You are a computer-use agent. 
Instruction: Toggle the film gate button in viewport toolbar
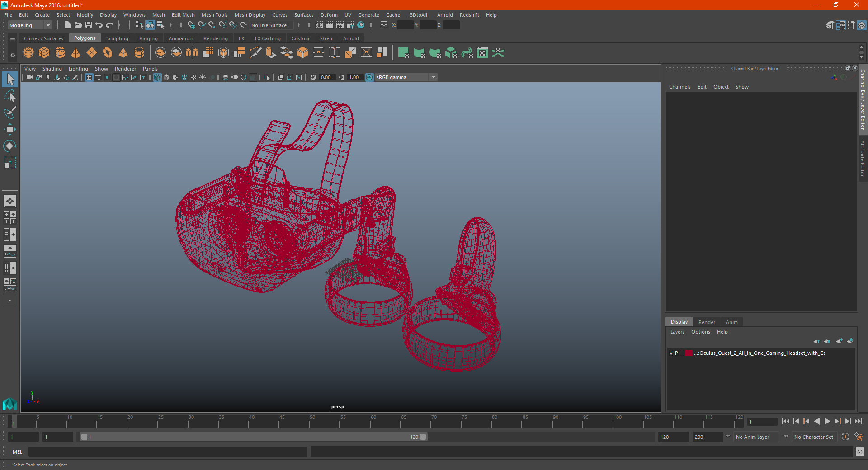pyautogui.click(x=98, y=77)
